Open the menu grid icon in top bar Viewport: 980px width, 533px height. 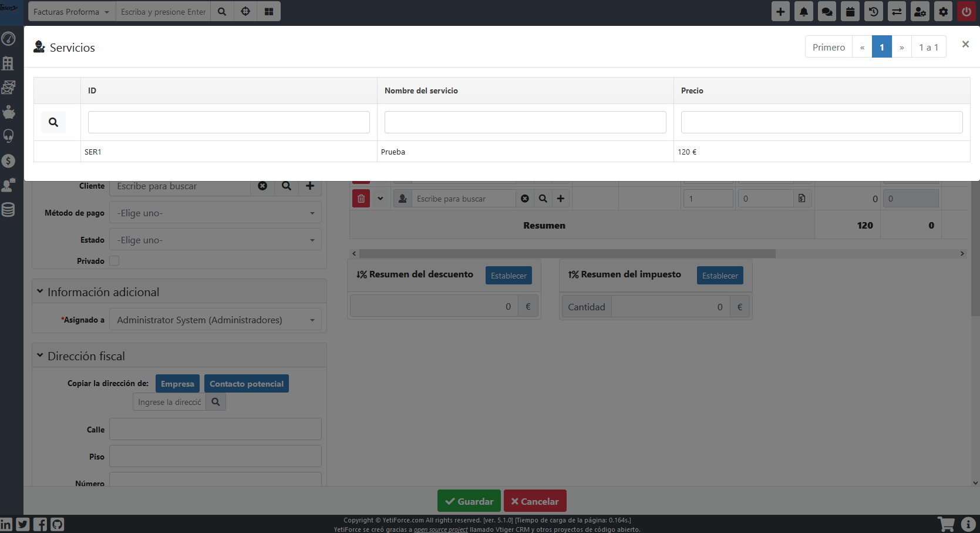click(269, 12)
